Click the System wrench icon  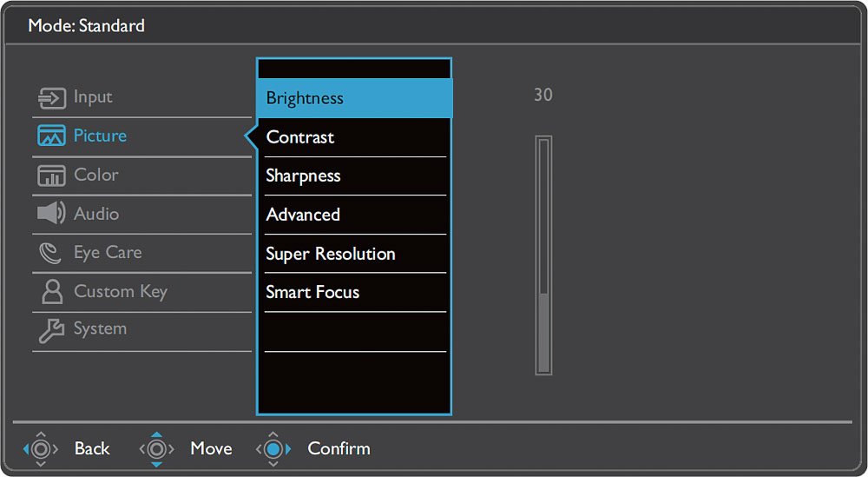(51, 330)
